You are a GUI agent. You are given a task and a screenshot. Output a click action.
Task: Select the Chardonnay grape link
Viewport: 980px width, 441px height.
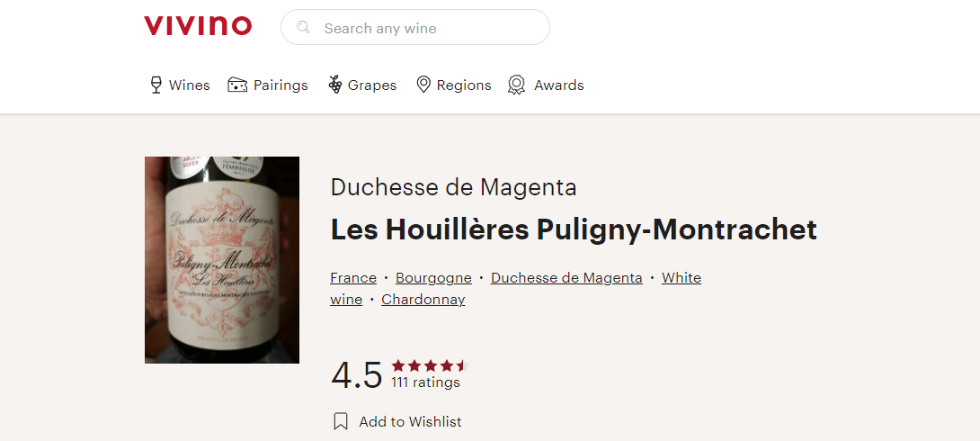[423, 300]
